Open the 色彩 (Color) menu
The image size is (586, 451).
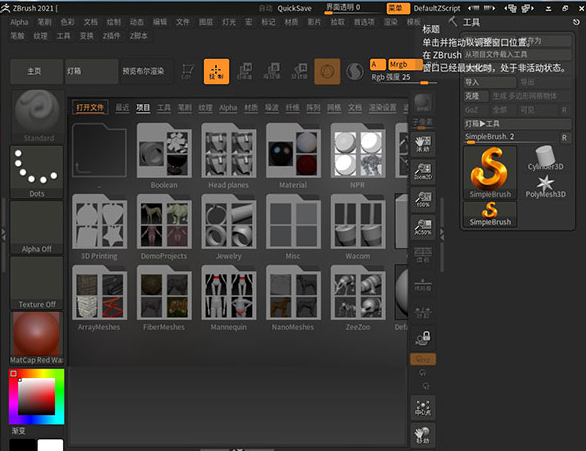(x=67, y=22)
